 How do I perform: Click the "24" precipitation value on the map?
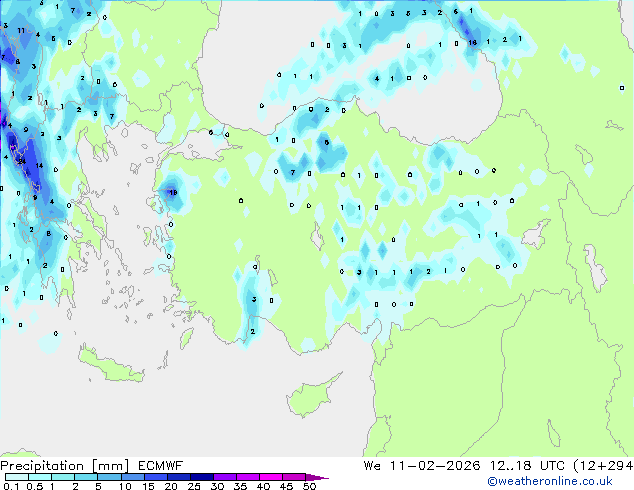point(22,161)
